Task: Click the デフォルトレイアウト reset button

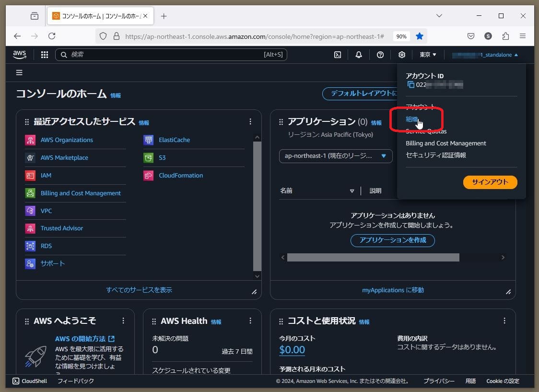Action: tap(360, 94)
